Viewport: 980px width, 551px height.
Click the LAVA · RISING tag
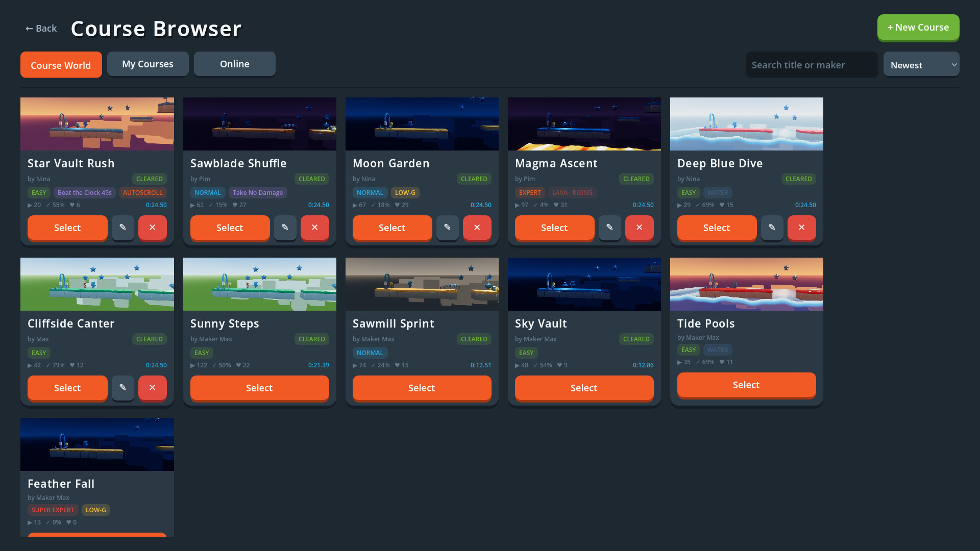[572, 192]
